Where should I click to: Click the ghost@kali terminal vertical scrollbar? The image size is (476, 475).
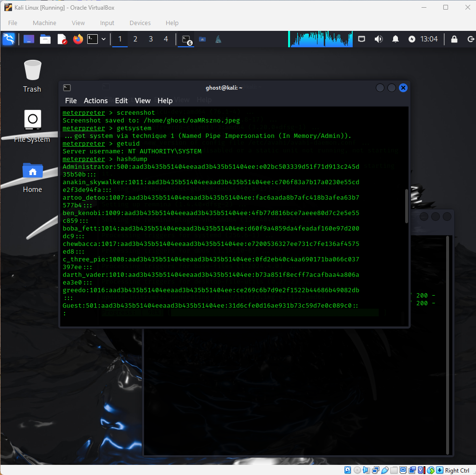click(406, 206)
